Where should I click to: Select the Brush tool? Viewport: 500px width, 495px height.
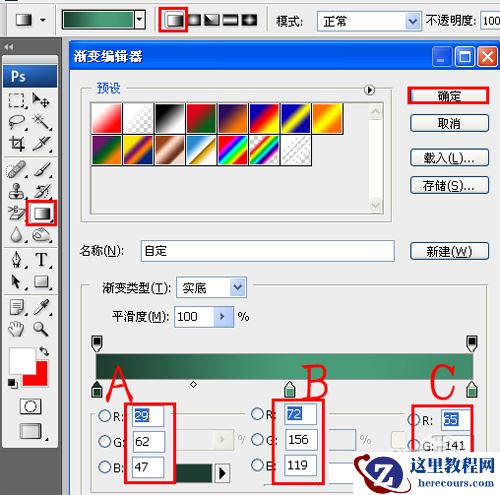(x=42, y=169)
